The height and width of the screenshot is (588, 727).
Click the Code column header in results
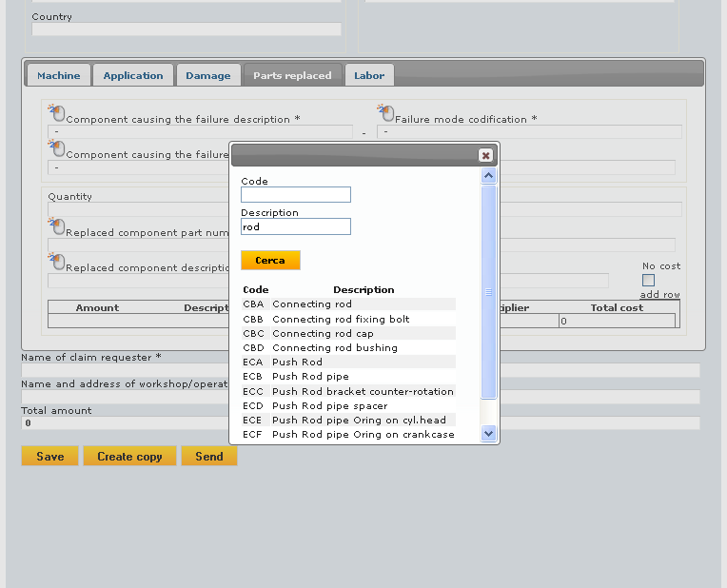[x=255, y=290]
